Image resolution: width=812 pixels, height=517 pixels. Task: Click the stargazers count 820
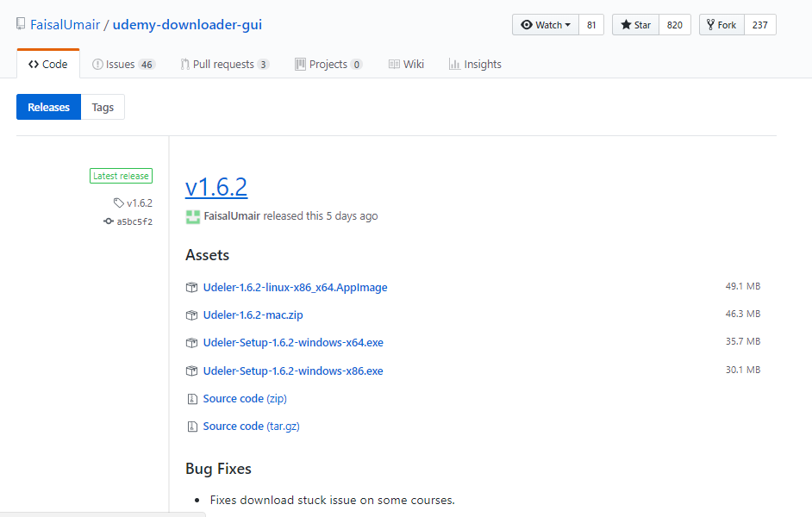tap(675, 25)
